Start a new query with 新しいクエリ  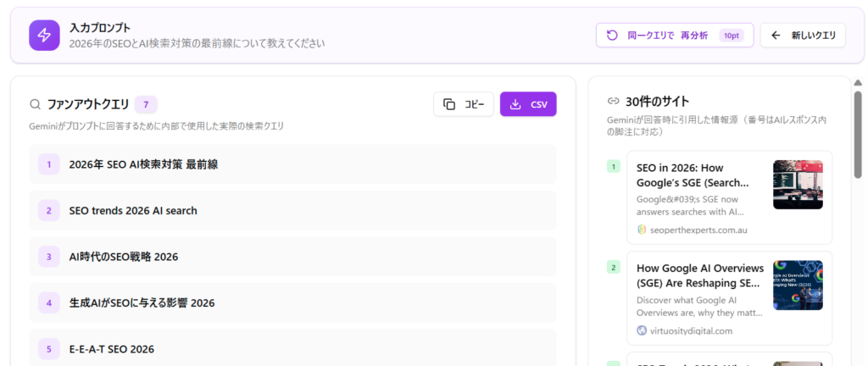click(x=803, y=36)
